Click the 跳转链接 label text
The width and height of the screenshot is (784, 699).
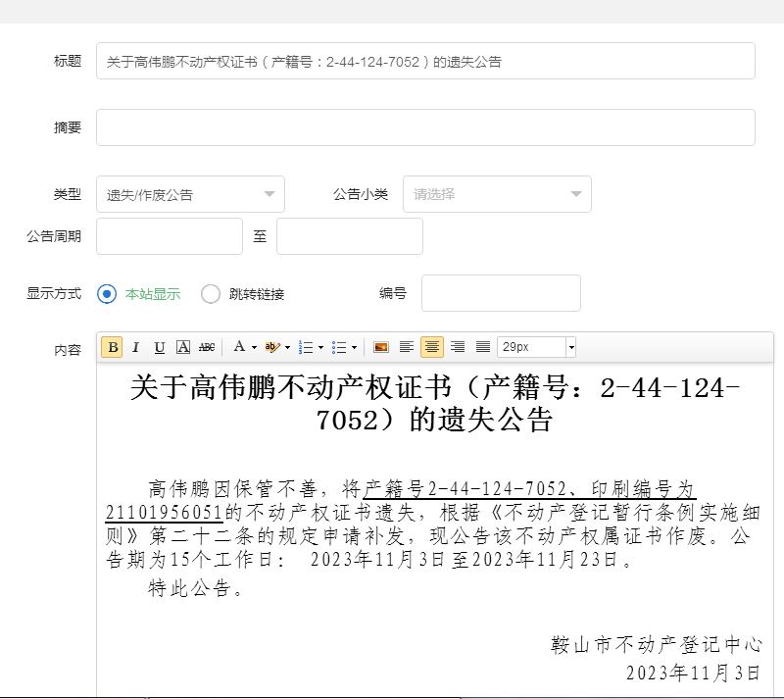tap(257, 294)
